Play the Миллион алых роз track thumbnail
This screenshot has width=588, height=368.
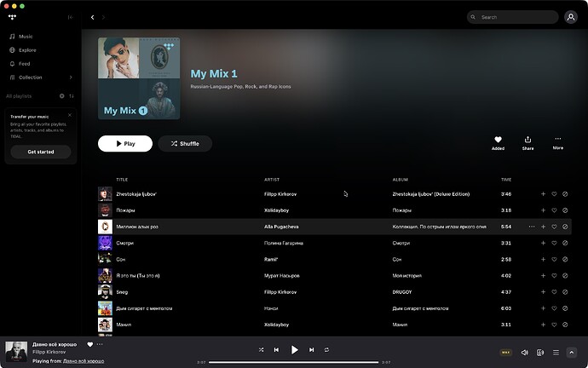(x=105, y=227)
